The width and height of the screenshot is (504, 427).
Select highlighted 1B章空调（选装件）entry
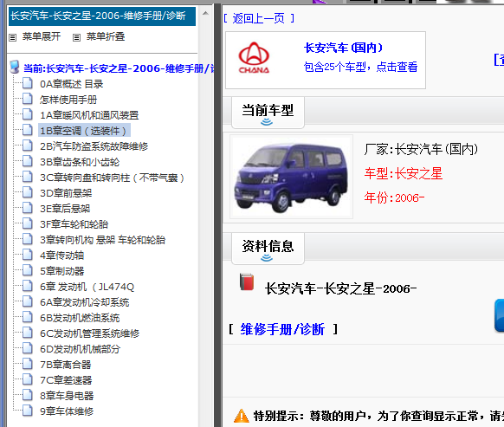coord(84,131)
